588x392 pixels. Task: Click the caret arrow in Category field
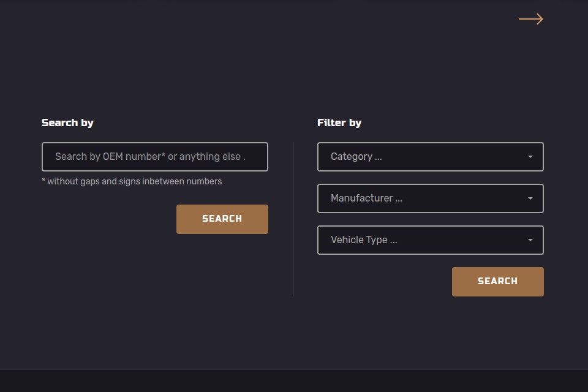tap(530, 157)
